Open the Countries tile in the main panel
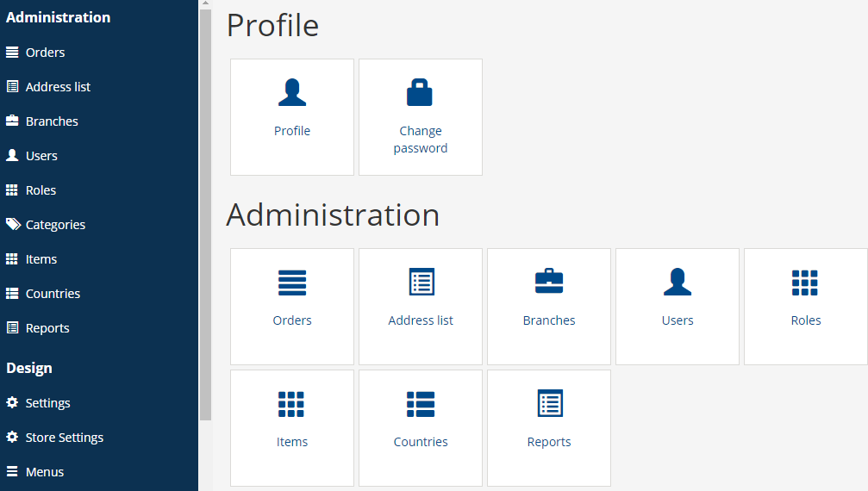Viewport: 868px width, 491px height. point(420,428)
